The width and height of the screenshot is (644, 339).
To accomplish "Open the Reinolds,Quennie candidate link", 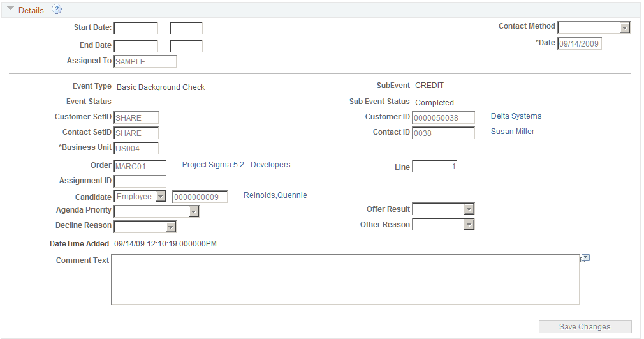I will pyautogui.click(x=275, y=195).
